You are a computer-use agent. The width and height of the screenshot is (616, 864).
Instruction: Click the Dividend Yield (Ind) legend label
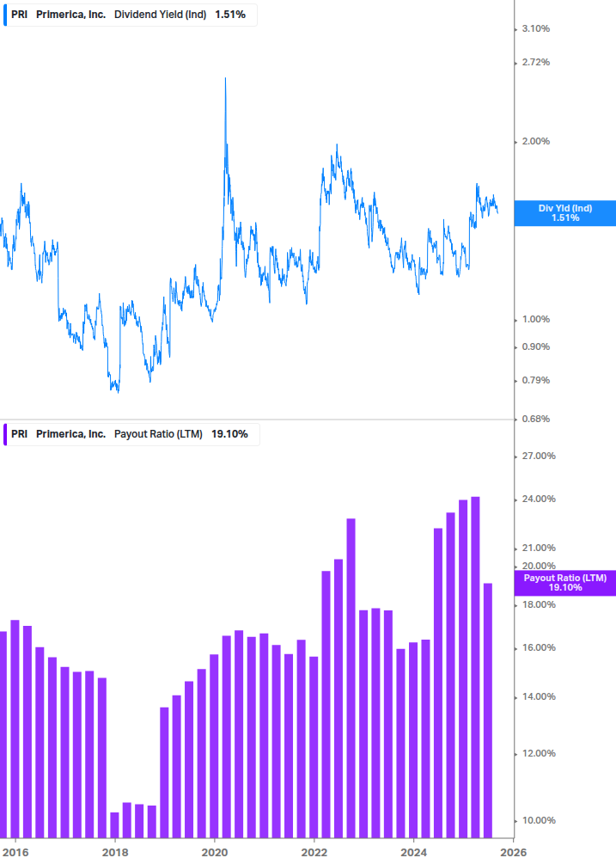coord(160,15)
